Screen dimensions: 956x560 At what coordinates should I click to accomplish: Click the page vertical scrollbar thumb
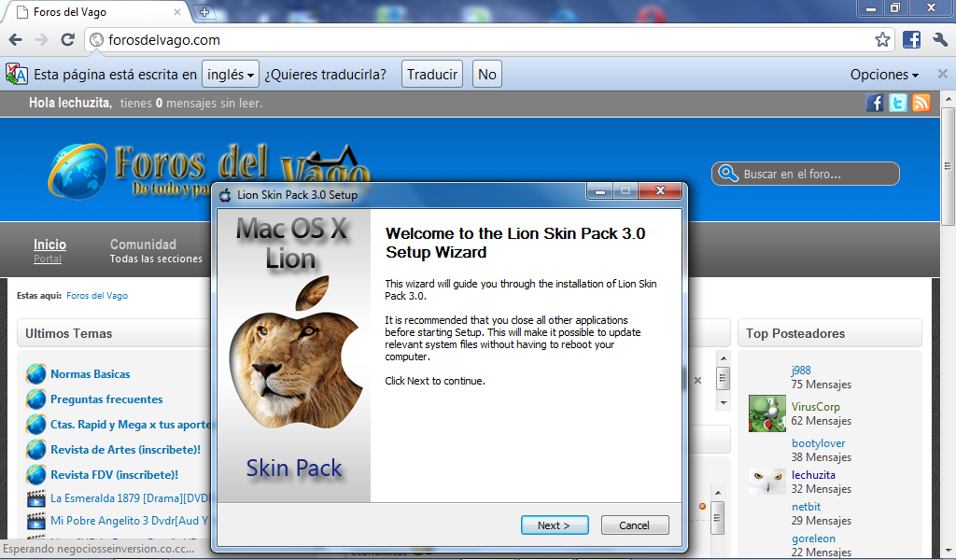coord(948,166)
